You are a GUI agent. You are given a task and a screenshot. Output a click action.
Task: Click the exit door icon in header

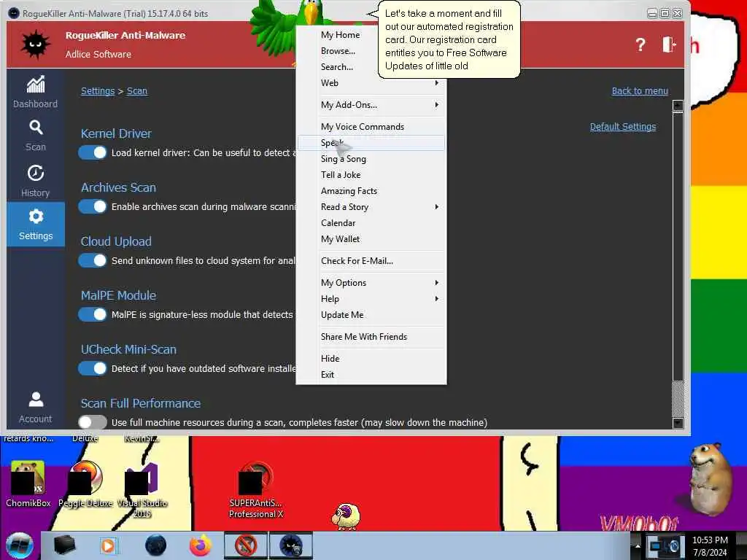point(669,44)
